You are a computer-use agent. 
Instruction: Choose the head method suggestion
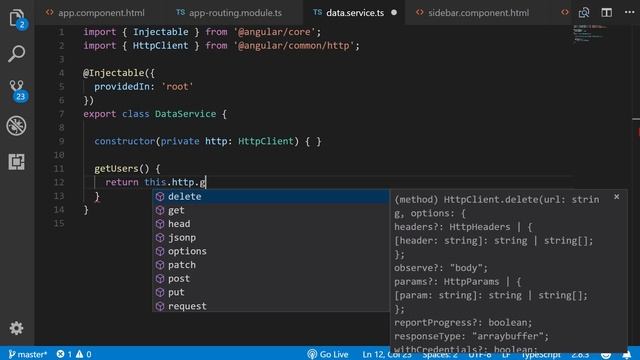coord(271,224)
